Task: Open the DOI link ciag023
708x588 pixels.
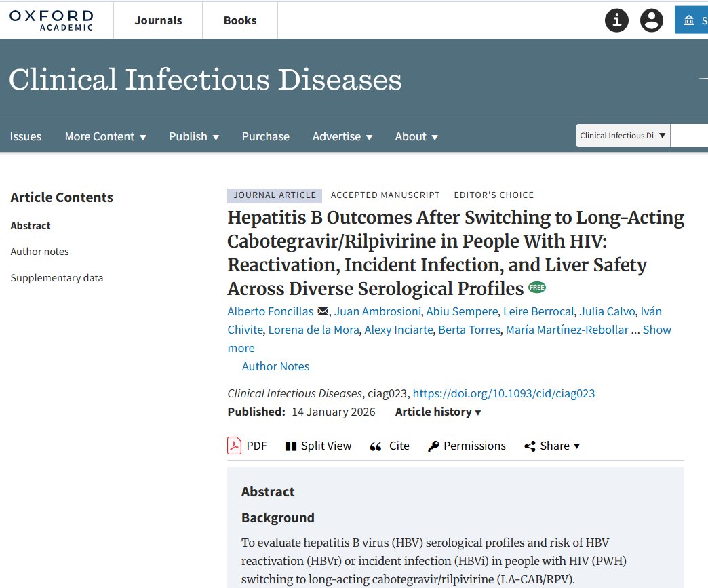Action: point(503,393)
